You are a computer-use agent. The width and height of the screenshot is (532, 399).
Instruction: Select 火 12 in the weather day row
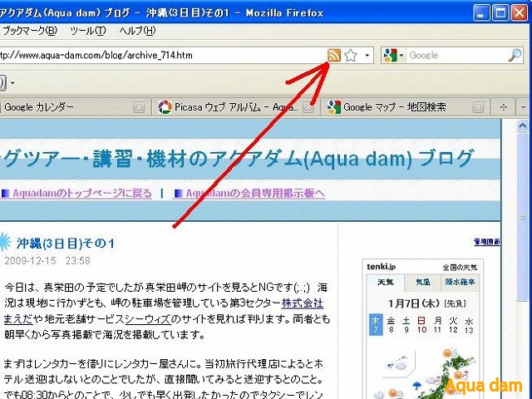click(453, 325)
